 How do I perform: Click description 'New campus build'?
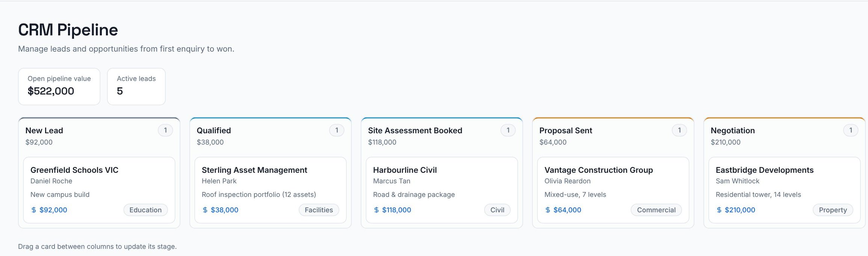(60, 195)
